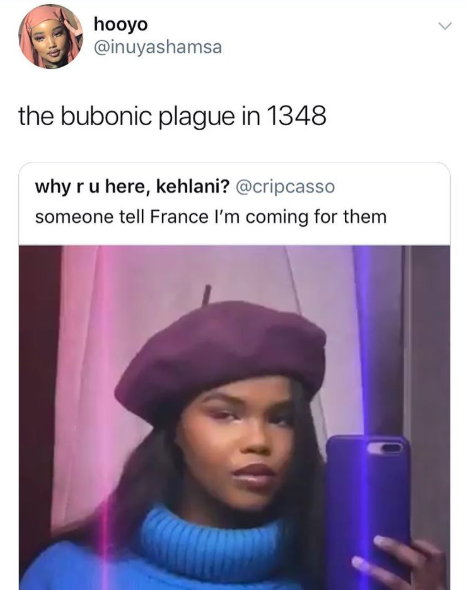The image size is (468, 590).
Task: Select the tweet text about bubonic plague
Action: 172,116
